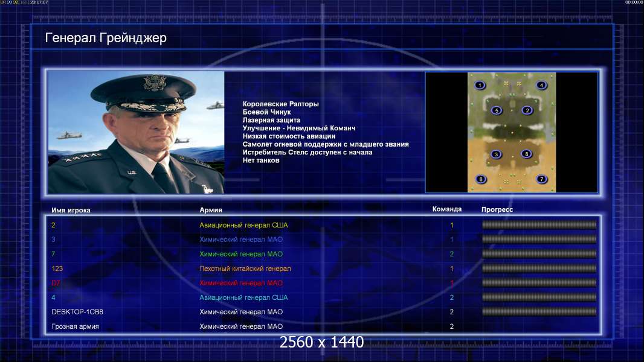
Task: Click the "Нет танков" line
Action: point(261,160)
